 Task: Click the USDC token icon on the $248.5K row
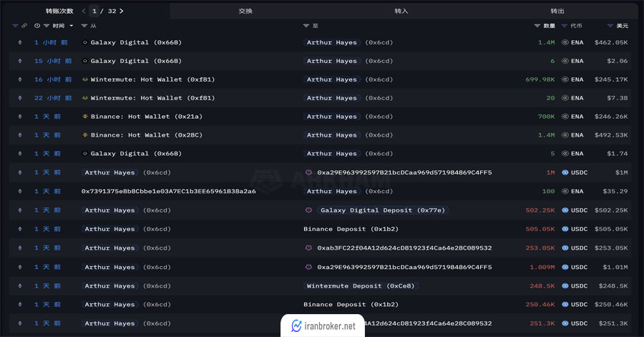coord(565,285)
